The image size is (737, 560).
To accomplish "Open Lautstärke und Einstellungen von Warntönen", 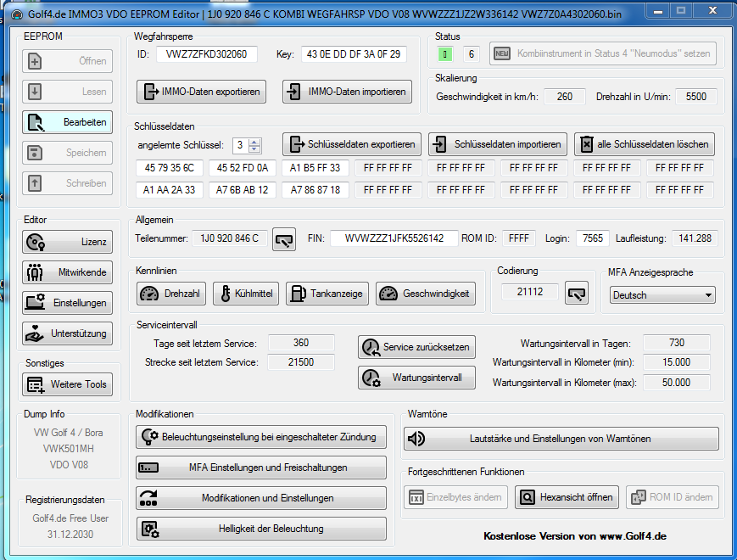I will tap(562, 439).
